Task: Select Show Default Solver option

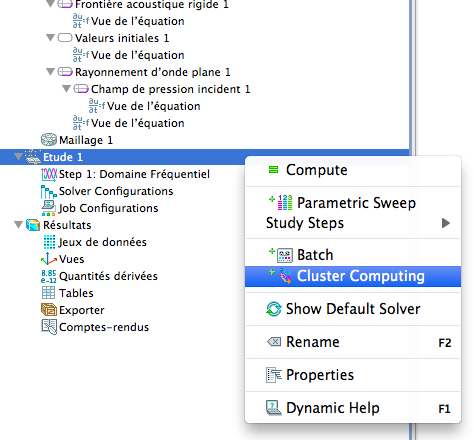Action: [x=353, y=309]
